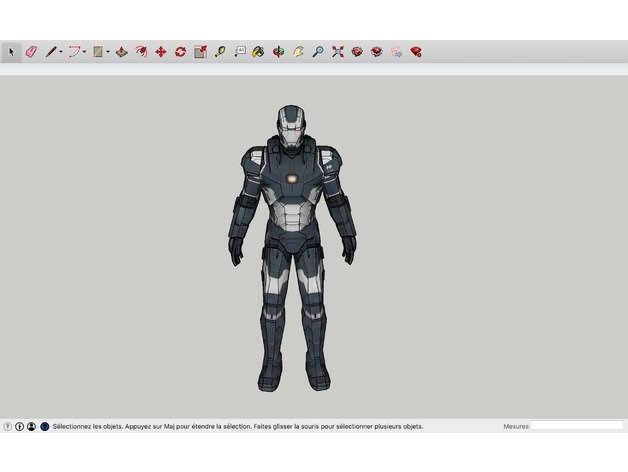Click the Send to LayOut icon
Image resolution: width=628 pixels, height=472 pixels.
(396, 52)
